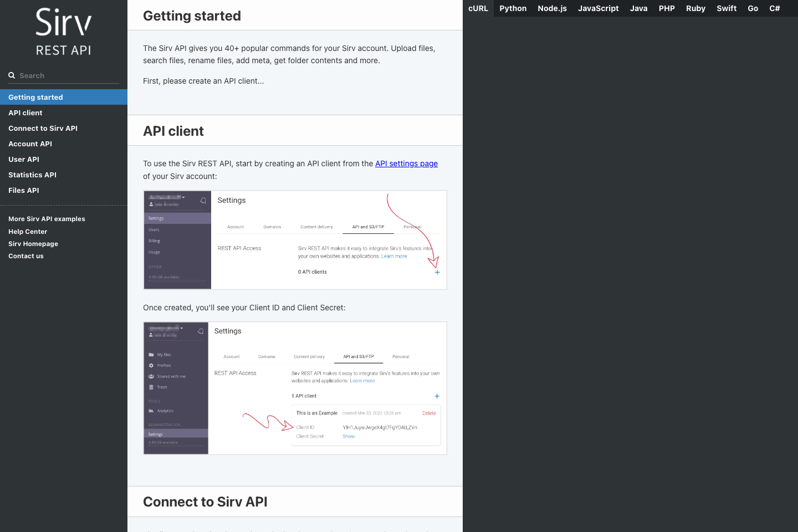
Task: Delete the 'This is an Example' API client
Action: coord(429,413)
